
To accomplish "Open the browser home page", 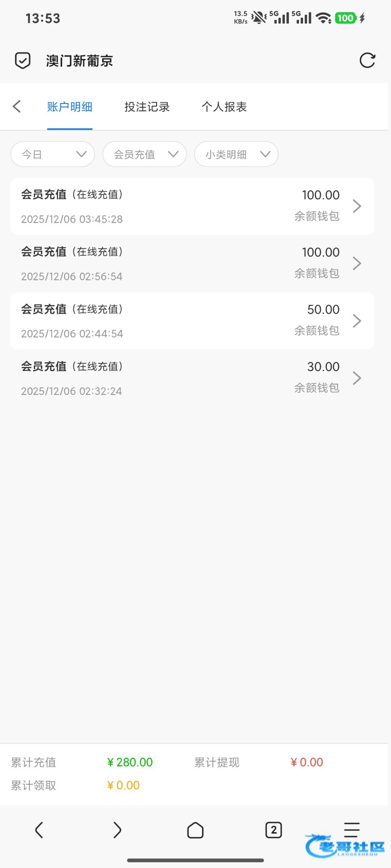I will tap(195, 830).
